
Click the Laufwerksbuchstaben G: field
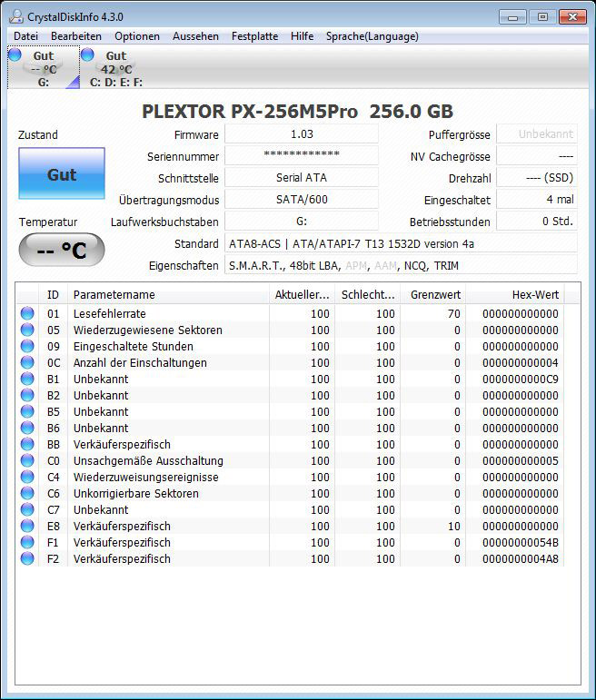pos(302,221)
